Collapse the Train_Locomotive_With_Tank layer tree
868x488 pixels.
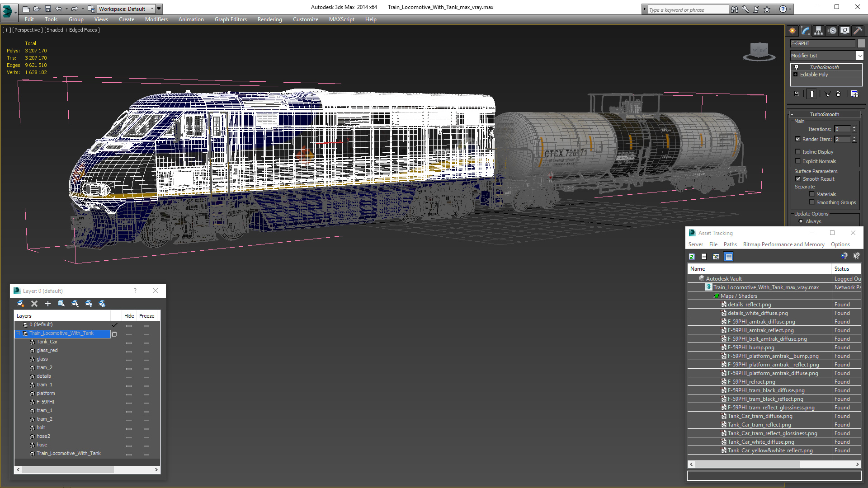coord(19,333)
